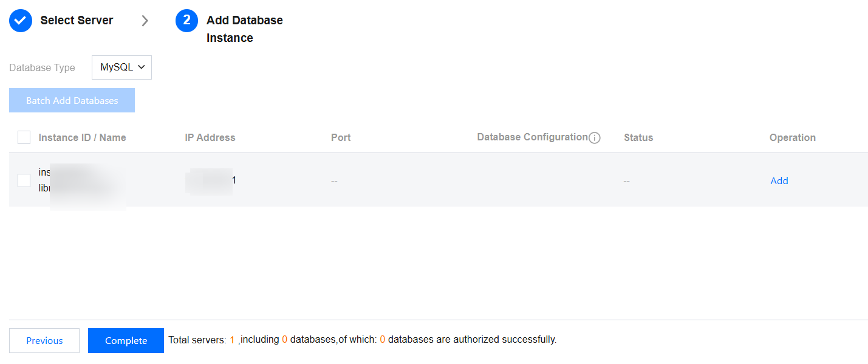This screenshot has height=364, width=868.
Task: Click the step 2 number circle
Action: point(186,21)
